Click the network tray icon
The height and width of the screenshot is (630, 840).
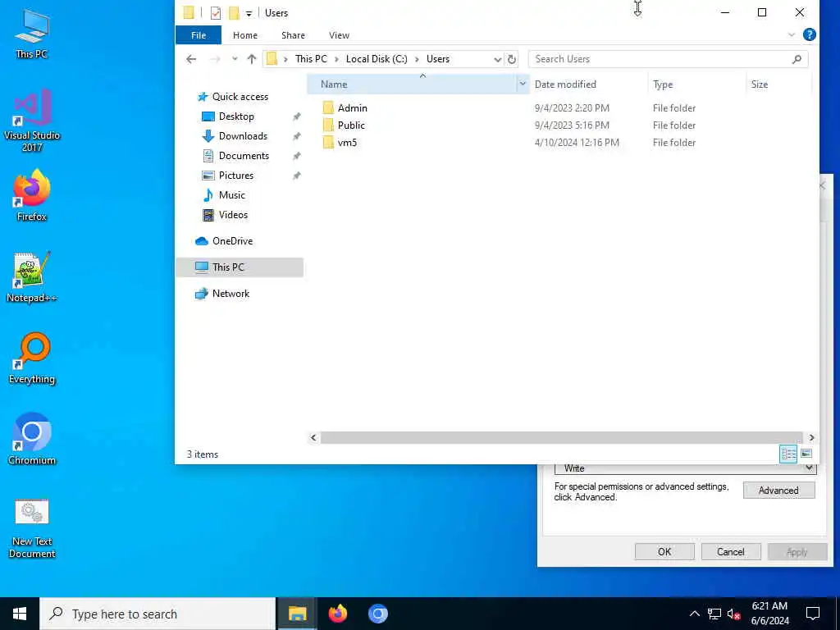(x=714, y=614)
